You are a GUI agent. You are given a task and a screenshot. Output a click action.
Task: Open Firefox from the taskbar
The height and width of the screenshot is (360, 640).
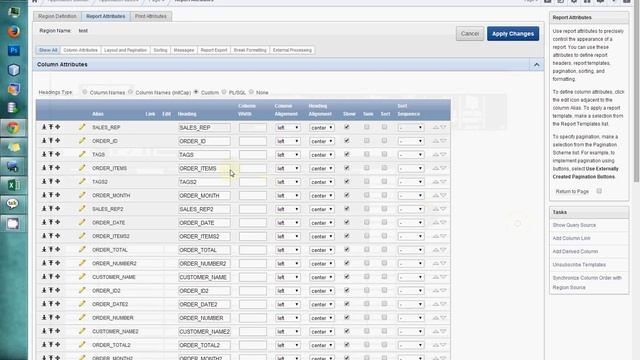tap(13, 31)
